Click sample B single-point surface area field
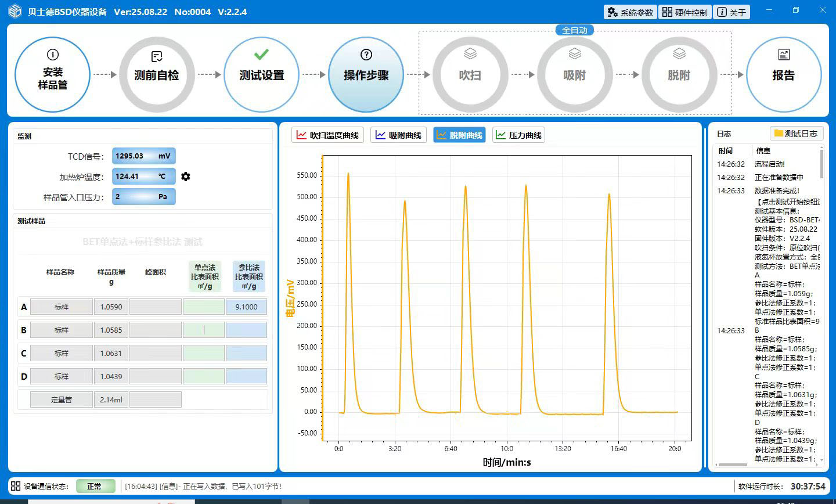 coord(204,330)
